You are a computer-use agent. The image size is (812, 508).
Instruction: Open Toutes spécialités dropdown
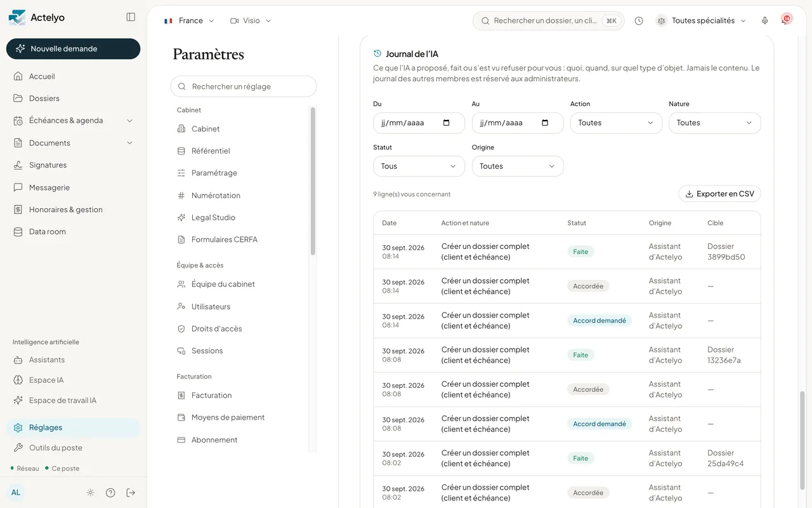702,21
